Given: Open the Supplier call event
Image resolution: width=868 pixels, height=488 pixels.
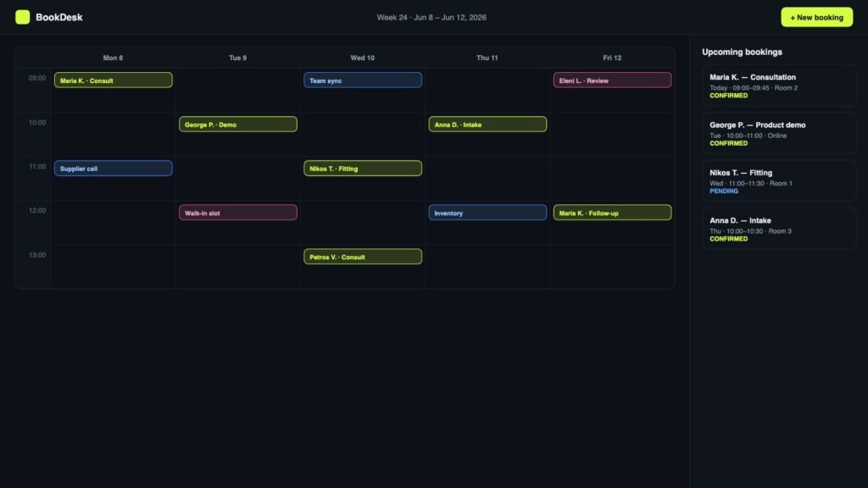Looking at the screenshot, I should 113,169.
